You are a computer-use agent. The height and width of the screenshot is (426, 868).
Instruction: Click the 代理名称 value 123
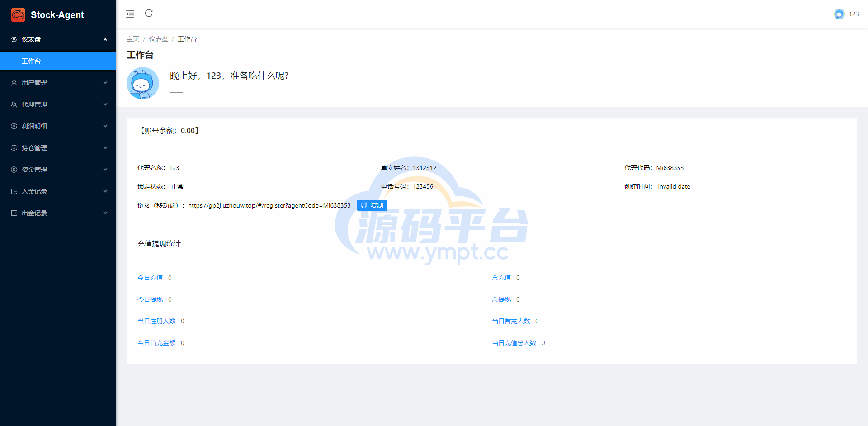click(174, 168)
